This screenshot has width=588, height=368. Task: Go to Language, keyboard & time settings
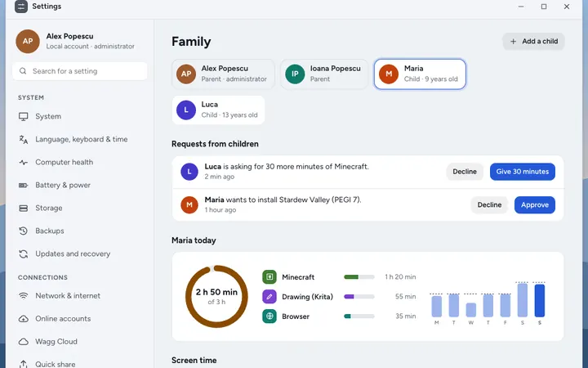click(x=79, y=139)
